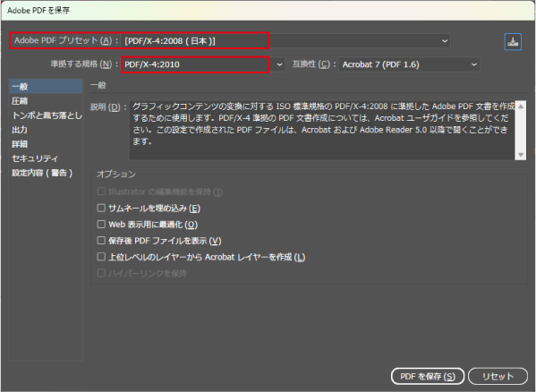Open the Adobe PDF preset dropdown
This screenshot has width=536, height=392.
(x=285, y=41)
